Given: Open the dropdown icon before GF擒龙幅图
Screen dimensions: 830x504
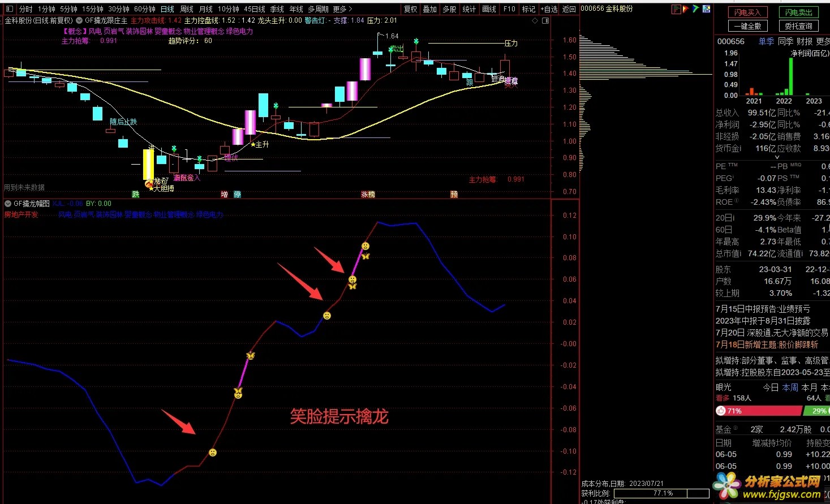Looking at the screenshot, I should tap(8, 204).
